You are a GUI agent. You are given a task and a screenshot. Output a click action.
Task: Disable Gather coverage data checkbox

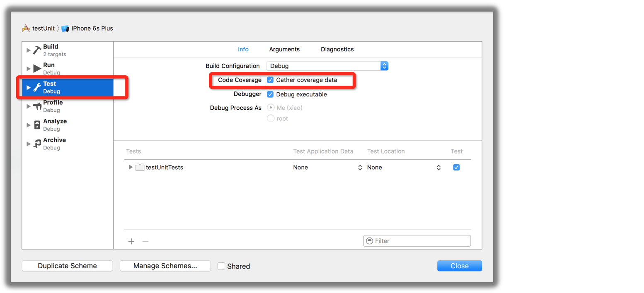point(270,80)
